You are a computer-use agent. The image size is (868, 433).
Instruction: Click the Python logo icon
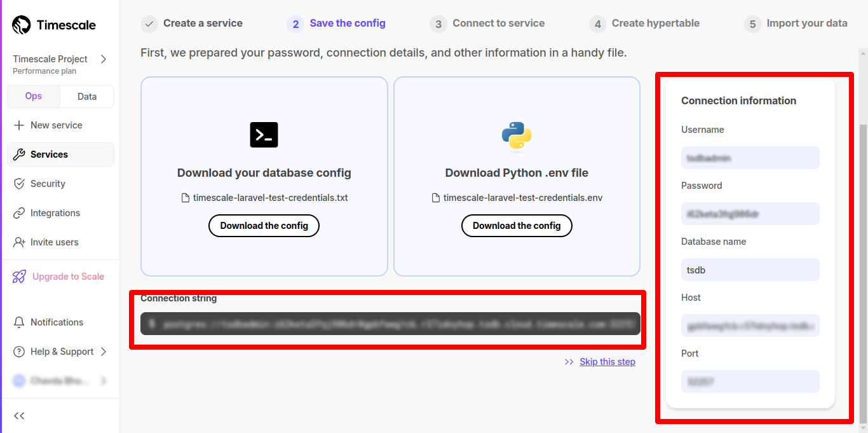coord(517,135)
